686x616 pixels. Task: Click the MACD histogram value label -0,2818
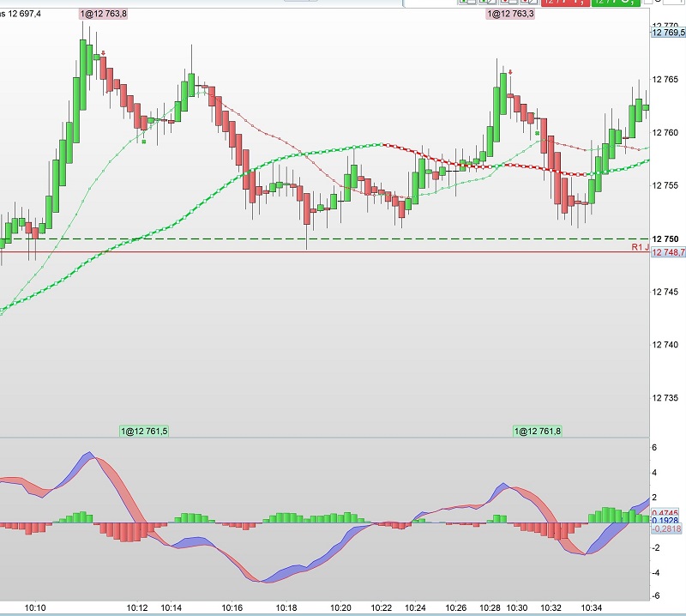[667, 528]
